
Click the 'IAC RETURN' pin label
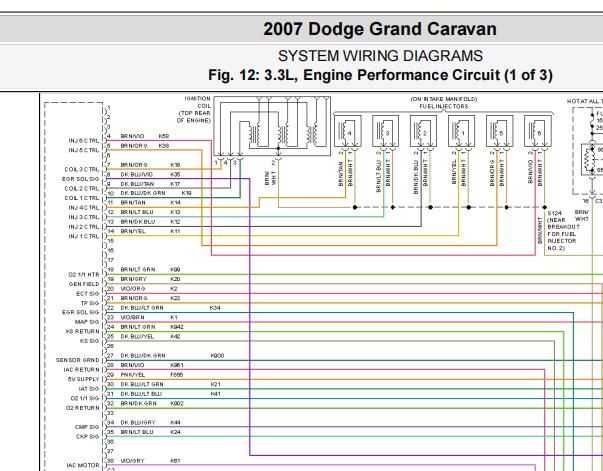tap(82, 370)
